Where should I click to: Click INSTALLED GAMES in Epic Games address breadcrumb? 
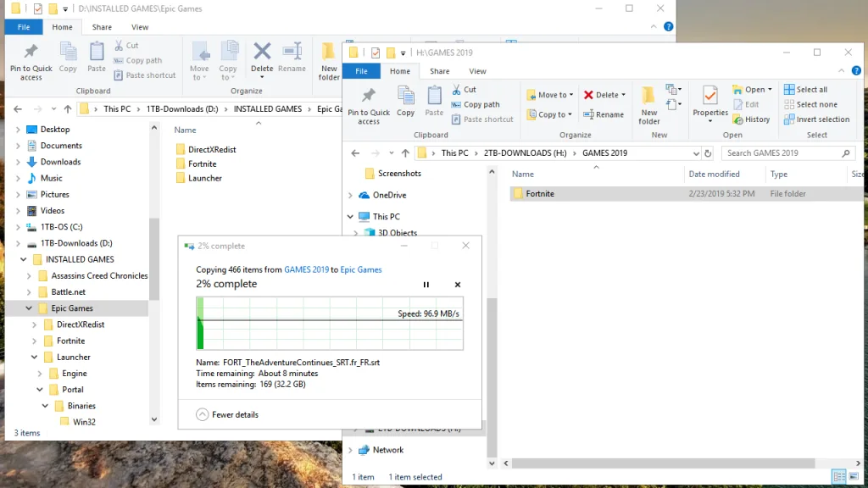(x=267, y=109)
